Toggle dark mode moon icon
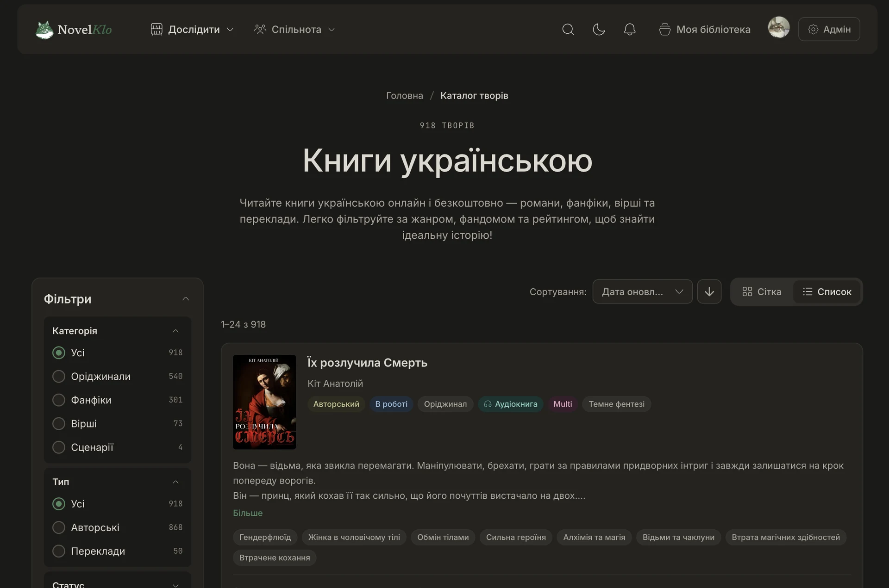Screen dimensions: 889x588 click(599, 30)
